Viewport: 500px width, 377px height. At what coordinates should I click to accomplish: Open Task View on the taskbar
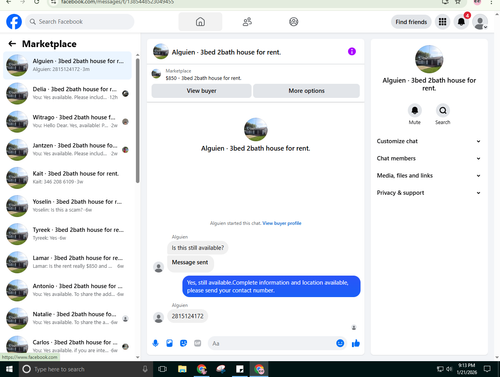[162, 369]
